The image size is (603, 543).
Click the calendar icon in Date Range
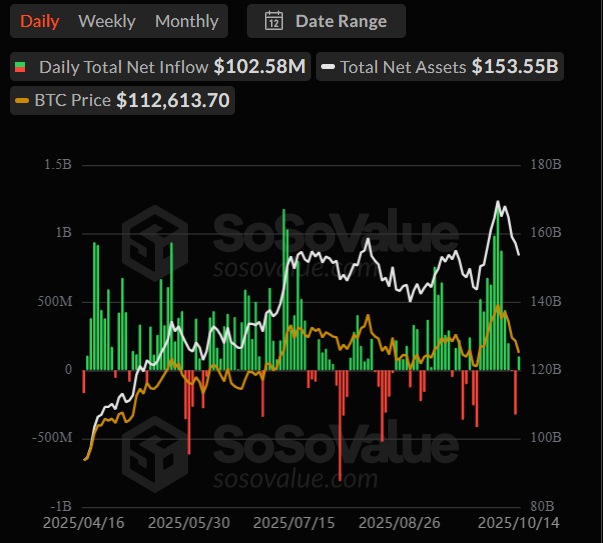pyautogui.click(x=273, y=21)
